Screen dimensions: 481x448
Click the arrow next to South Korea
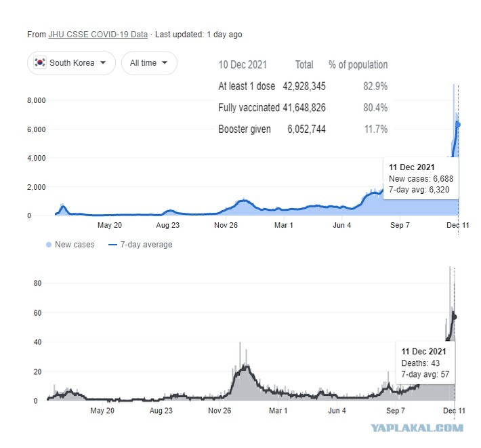(x=103, y=62)
